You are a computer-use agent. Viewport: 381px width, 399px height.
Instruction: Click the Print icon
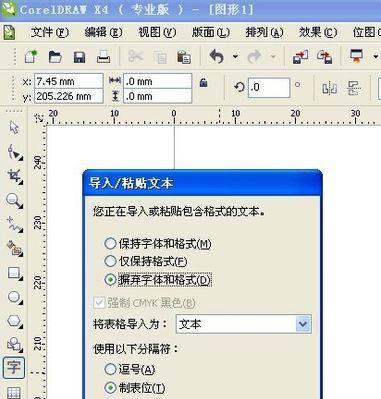click(x=103, y=57)
